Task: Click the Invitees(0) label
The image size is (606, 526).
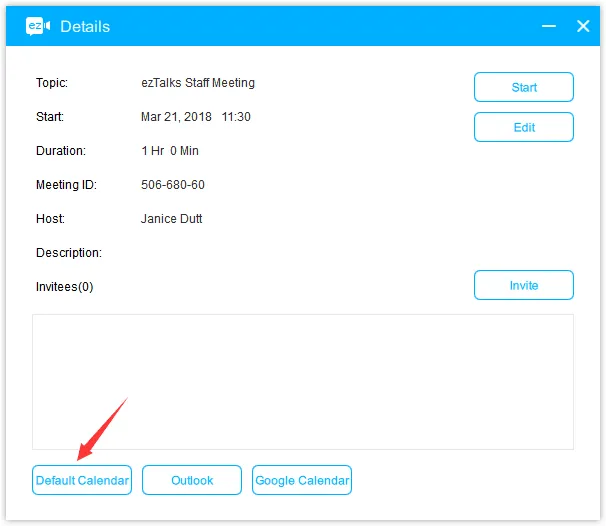Action: click(x=65, y=287)
